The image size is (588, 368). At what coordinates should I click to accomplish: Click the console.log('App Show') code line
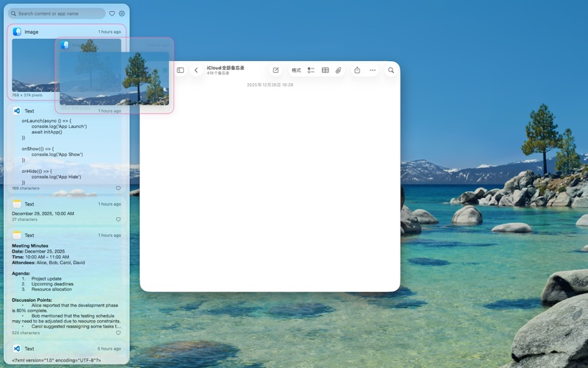click(x=57, y=155)
